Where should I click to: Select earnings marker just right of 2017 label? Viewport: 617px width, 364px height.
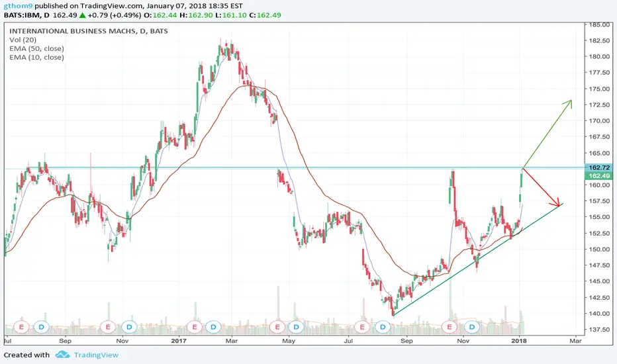tap(194, 327)
